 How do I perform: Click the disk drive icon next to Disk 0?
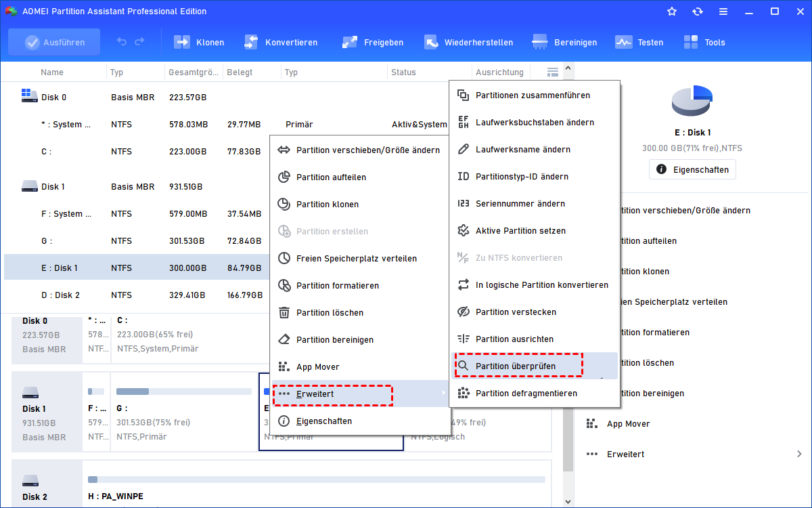[x=29, y=96]
